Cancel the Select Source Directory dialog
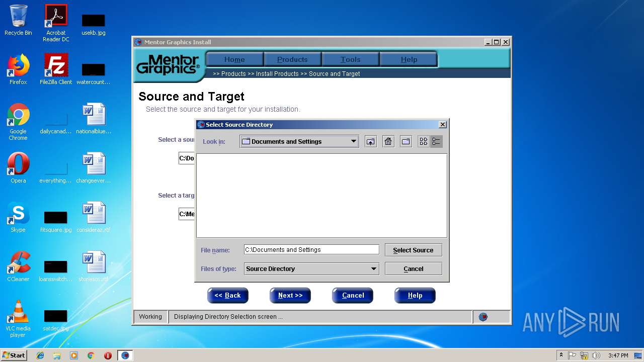 413,268
